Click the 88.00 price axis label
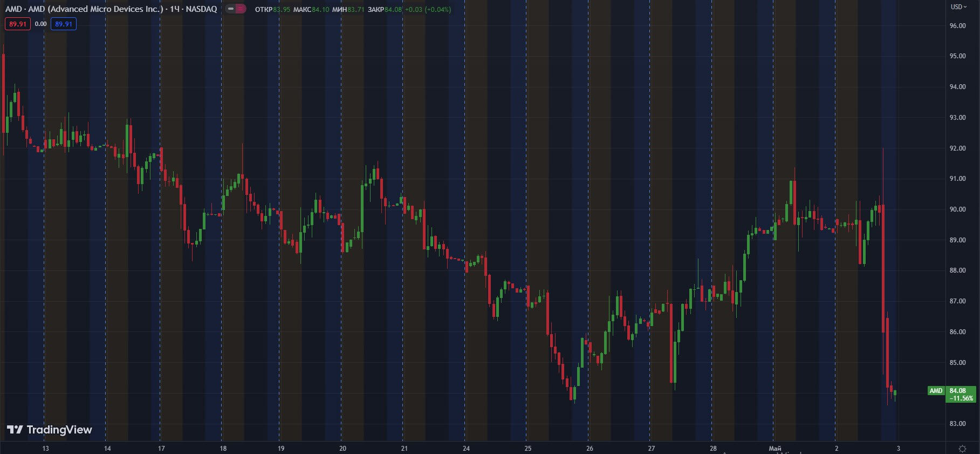 click(957, 270)
